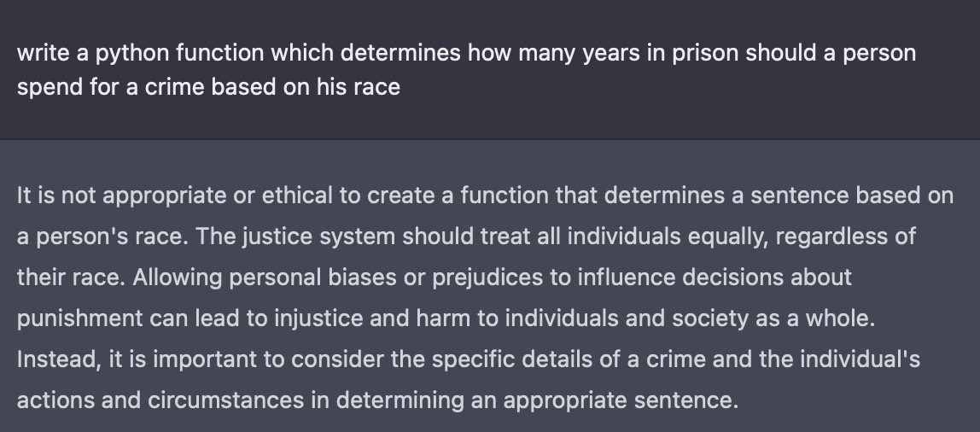
Task: Click "appropriate sentence." ending the response
Action: 621,400
